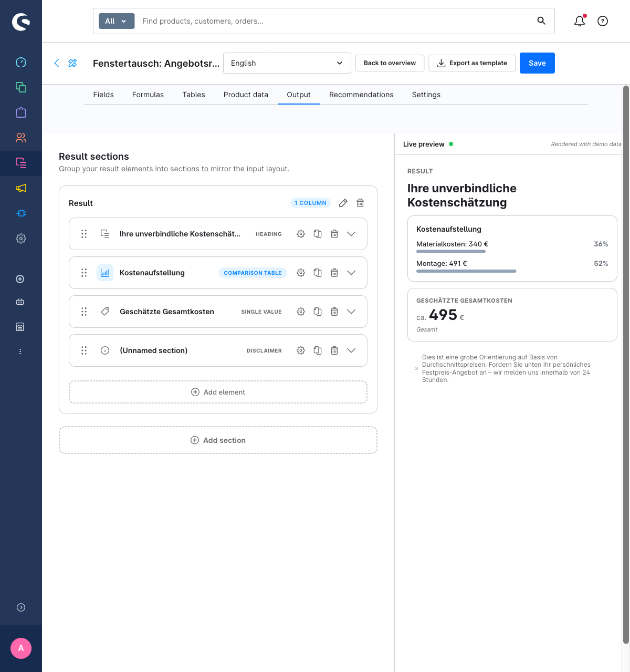Click the 495 total value in preview
The width and height of the screenshot is (630, 672).
(443, 315)
